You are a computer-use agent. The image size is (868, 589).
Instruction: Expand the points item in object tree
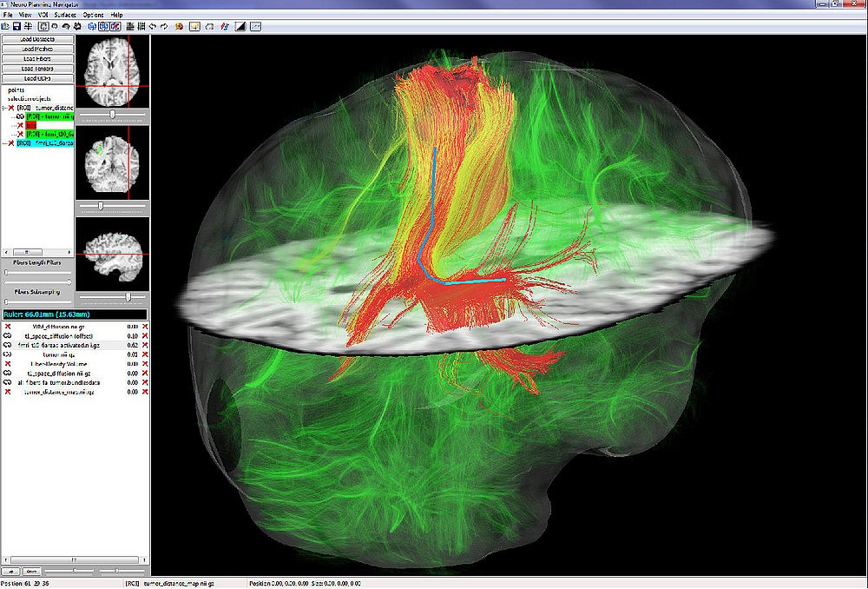point(16,89)
